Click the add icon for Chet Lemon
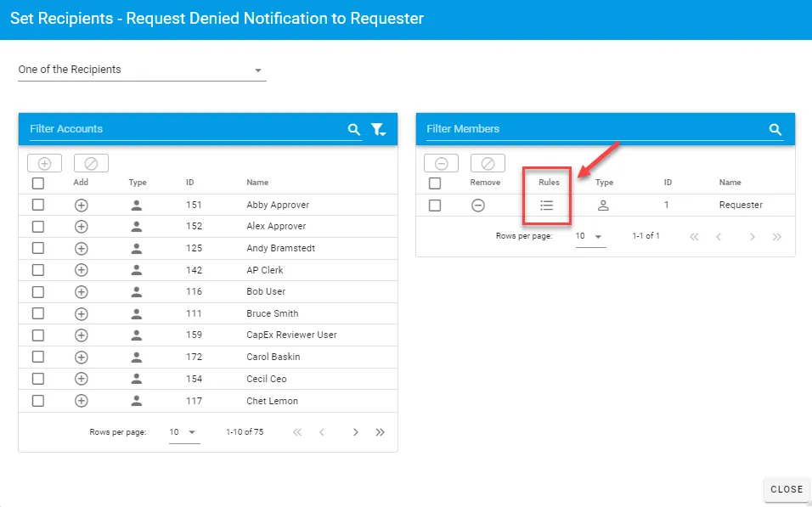This screenshot has height=507, width=812. pyautogui.click(x=82, y=401)
